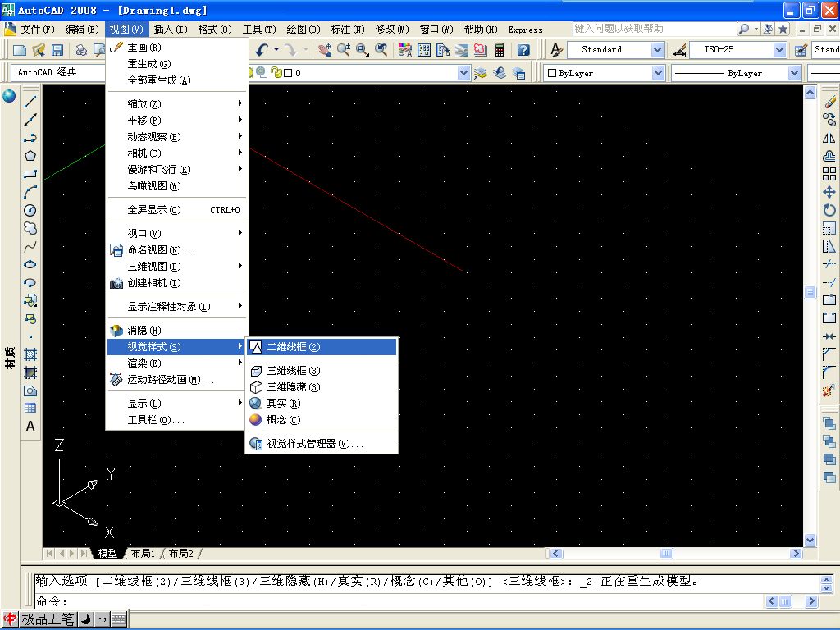
Task: Select the Rectangle drawing tool
Action: tap(30, 174)
